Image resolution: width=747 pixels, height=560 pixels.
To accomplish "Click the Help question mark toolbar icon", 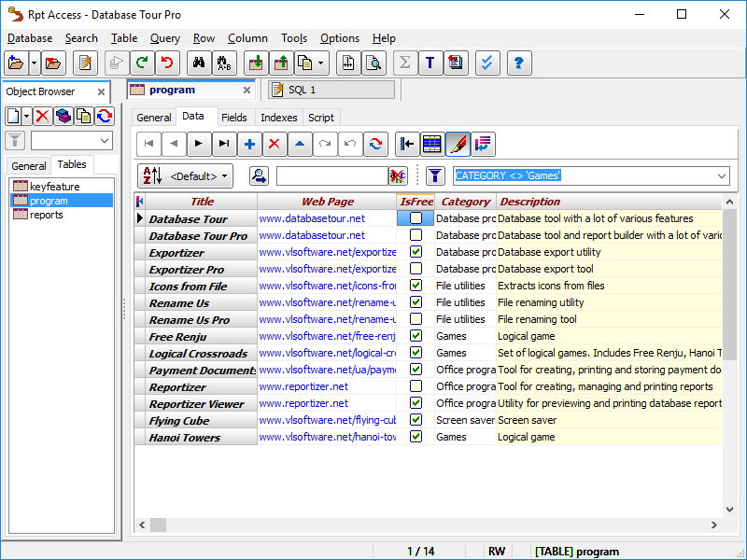I will tap(518, 63).
